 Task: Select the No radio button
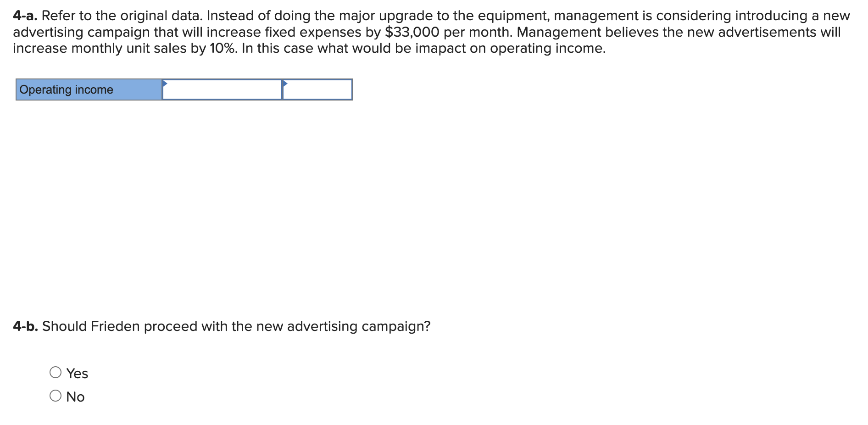[56, 396]
